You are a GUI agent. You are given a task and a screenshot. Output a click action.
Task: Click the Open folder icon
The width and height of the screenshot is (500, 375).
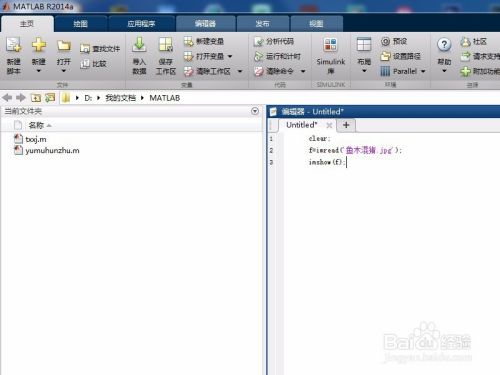pyautogui.click(x=63, y=45)
